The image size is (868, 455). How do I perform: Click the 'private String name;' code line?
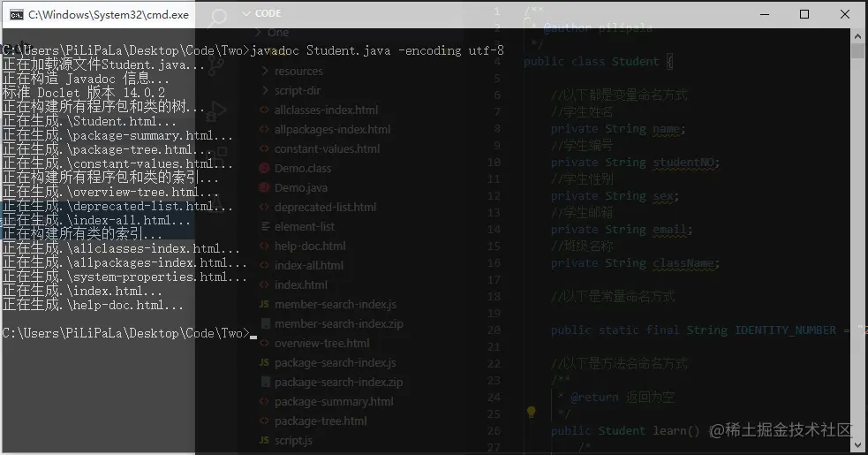[x=618, y=129]
